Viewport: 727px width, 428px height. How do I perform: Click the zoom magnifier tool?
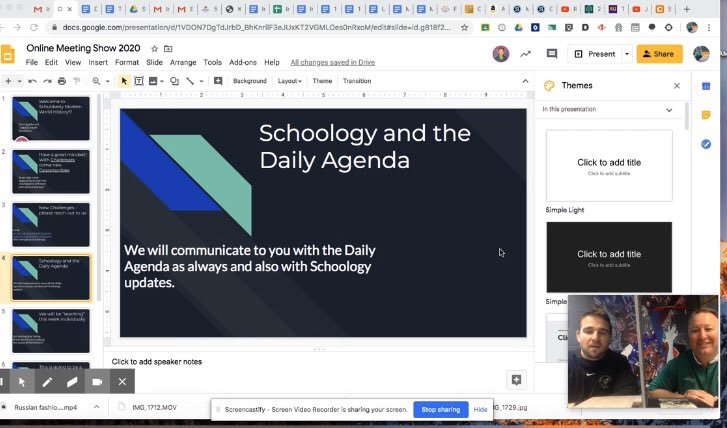pos(96,81)
